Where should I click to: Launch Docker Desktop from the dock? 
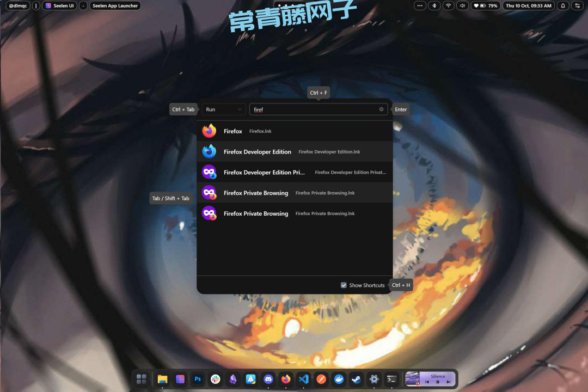tap(339, 379)
